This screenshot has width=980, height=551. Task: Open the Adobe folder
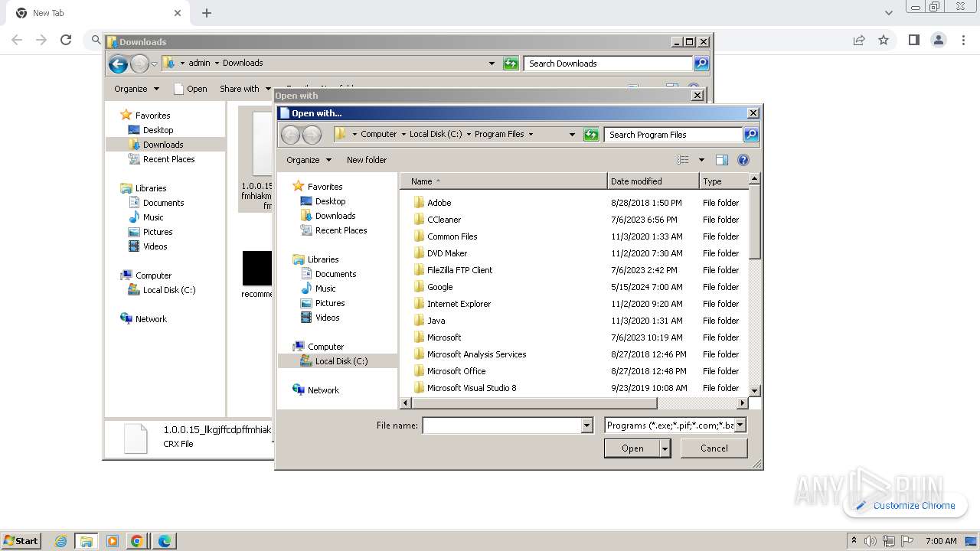(439, 203)
